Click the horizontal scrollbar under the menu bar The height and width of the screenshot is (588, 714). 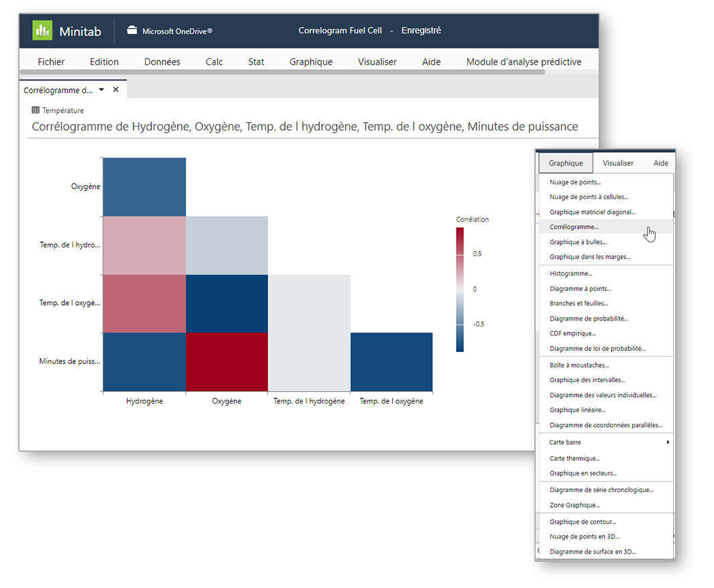point(282,72)
